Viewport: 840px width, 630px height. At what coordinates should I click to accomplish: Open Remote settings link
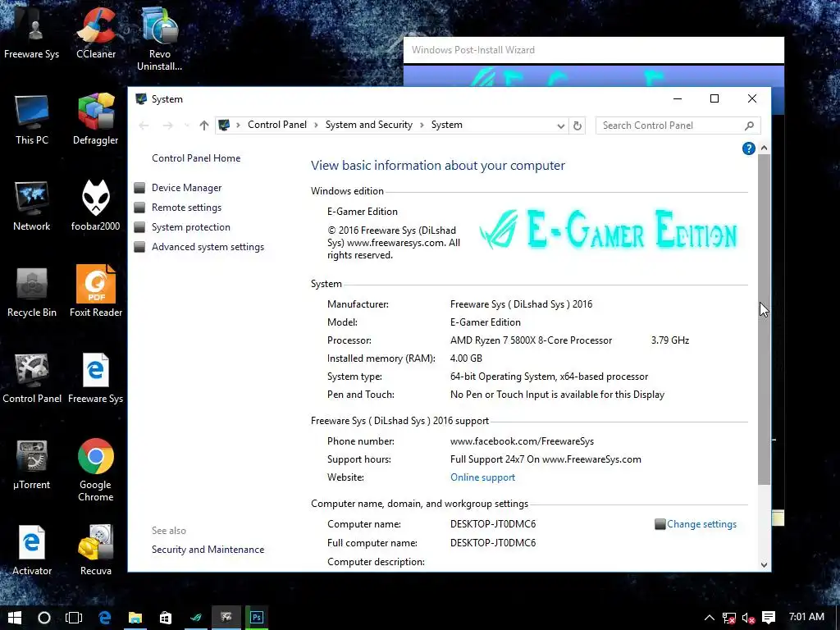click(186, 208)
